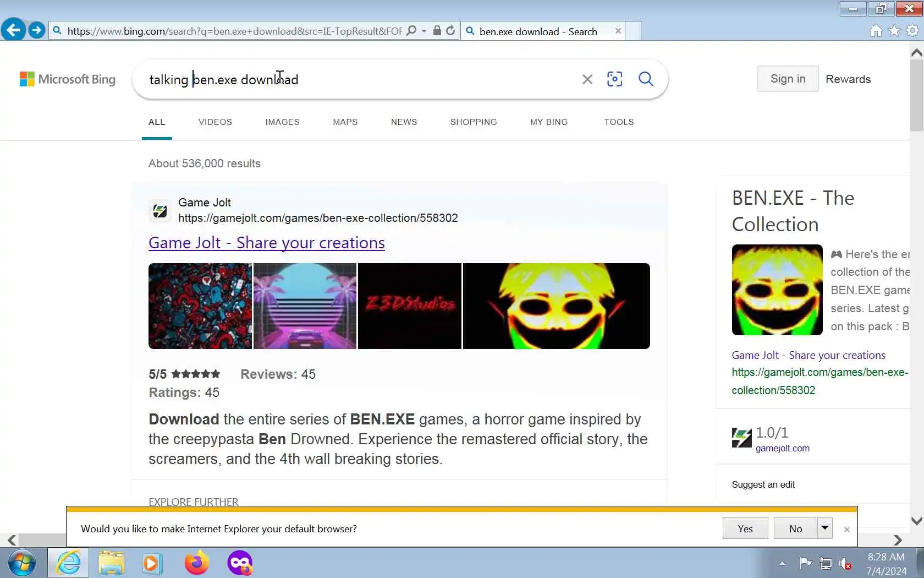Open the gamejolt.com result URL text
Image resolution: width=924 pixels, height=578 pixels.
(318, 218)
